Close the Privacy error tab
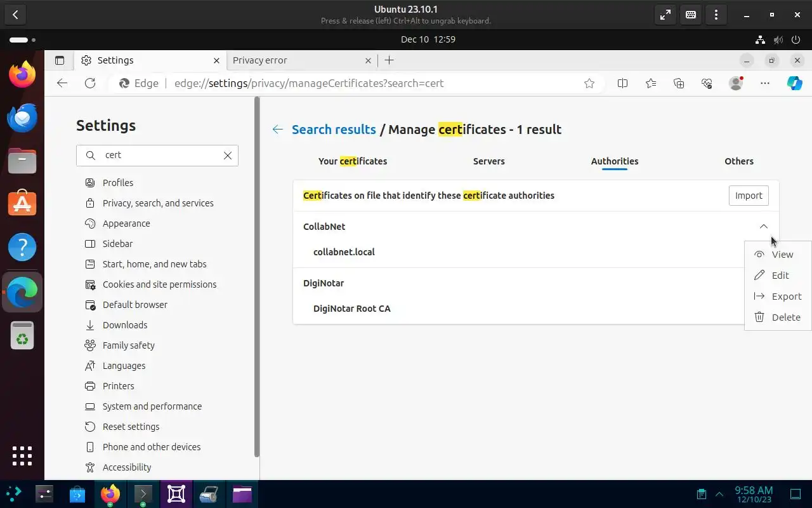Image resolution: width=812 pixels, height=508 pixels. click(368, 60)
